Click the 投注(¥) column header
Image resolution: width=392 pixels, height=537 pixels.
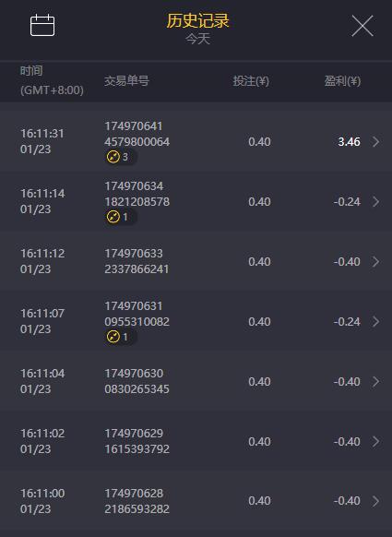[251, 81]
